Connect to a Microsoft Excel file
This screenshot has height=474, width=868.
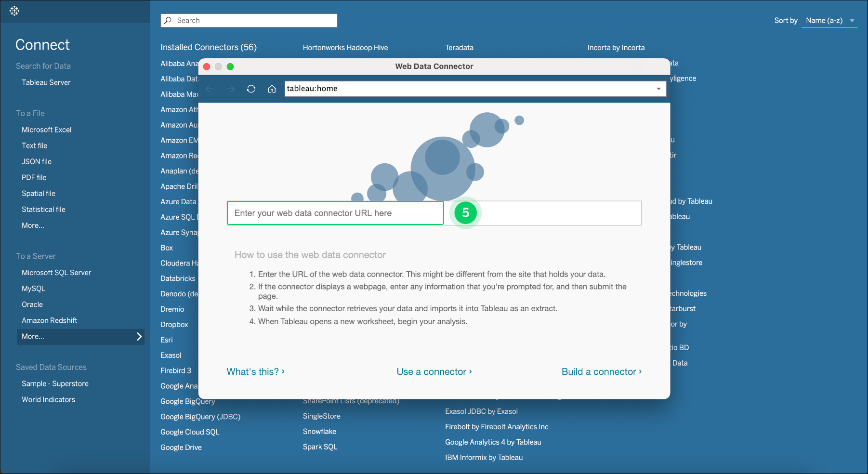click(47, 130)
